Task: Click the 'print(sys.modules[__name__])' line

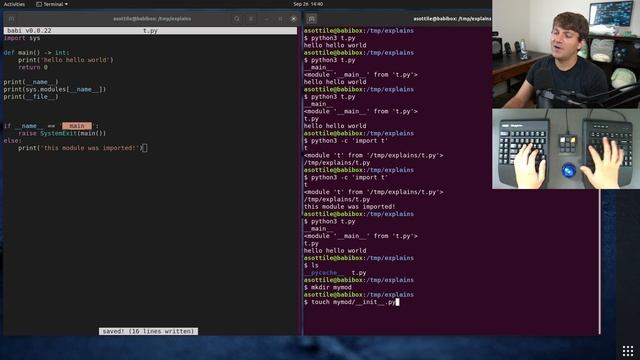Action: point(55,89)
